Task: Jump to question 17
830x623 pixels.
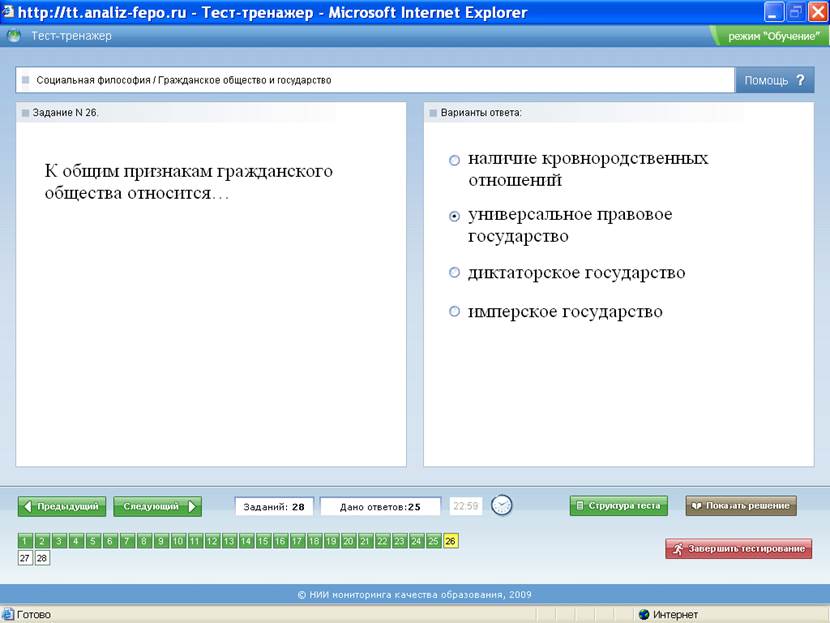Action: point(297,541)
